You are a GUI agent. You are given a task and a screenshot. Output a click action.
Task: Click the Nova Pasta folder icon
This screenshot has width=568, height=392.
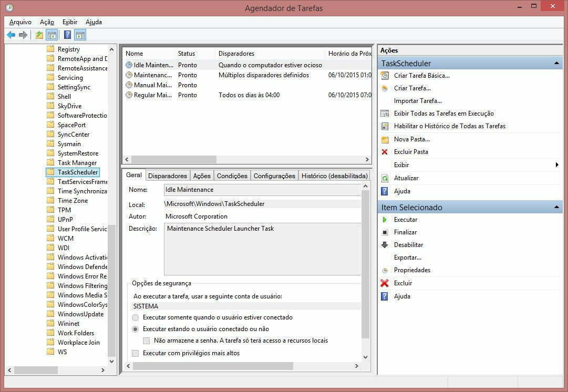pyautogui.click(x=385, y=139)
